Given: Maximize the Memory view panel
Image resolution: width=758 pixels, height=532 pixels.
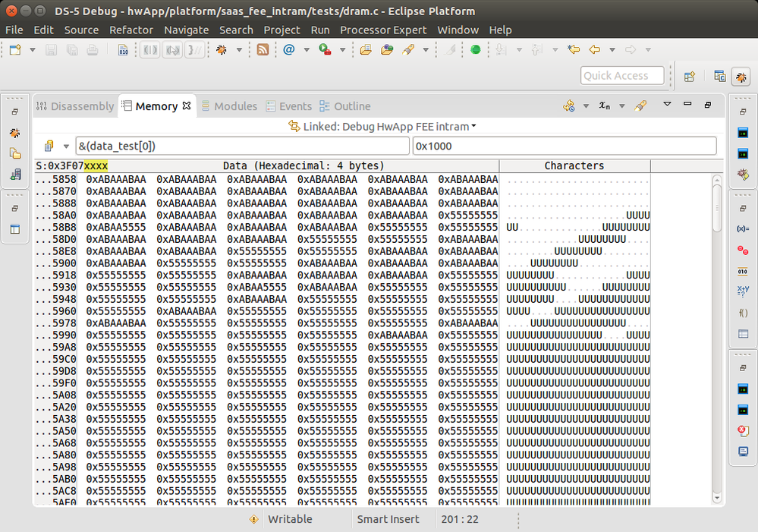Looking at the screenshot, I should coord(708,105).
